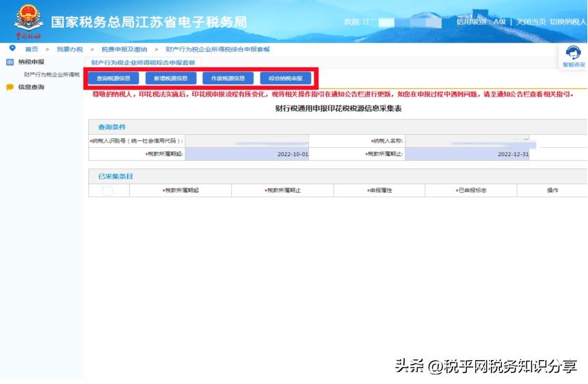
Task: Click 财行税通用申报印花税税源信息采集表 title
Action: 338,108
